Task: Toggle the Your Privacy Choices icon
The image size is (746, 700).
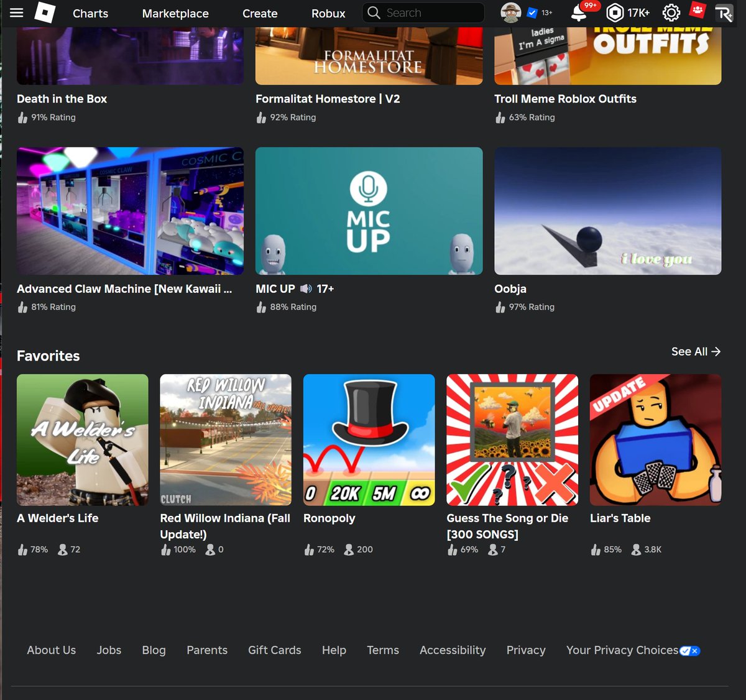Action: [x=690, y=651]
